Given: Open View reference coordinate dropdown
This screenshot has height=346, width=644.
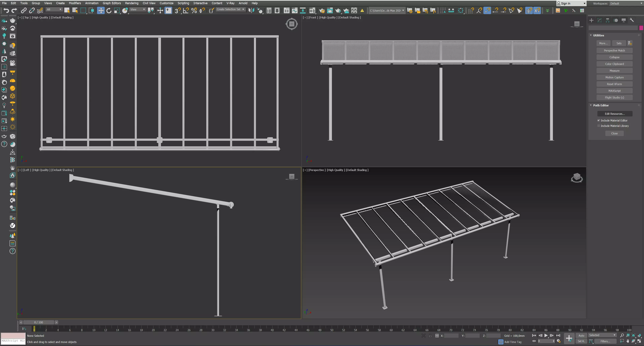Looking at the screenshot, I should [x=138, y=10].
